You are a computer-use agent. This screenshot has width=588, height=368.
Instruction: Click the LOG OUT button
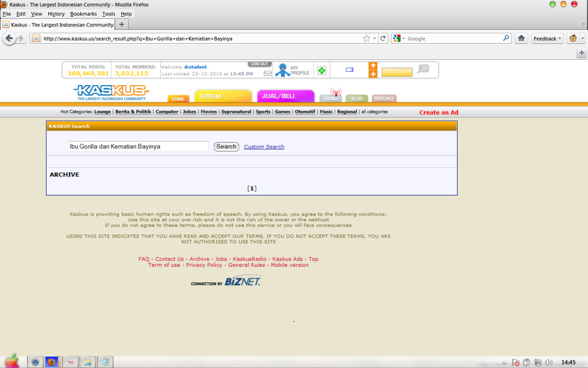pyautogui.click(x=260, y=64)
